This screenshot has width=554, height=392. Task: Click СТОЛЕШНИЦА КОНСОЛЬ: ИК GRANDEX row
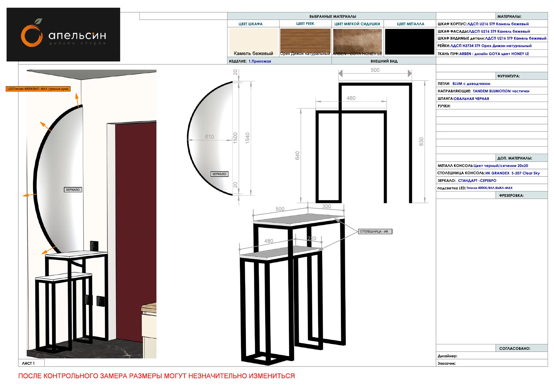(492, 173)
